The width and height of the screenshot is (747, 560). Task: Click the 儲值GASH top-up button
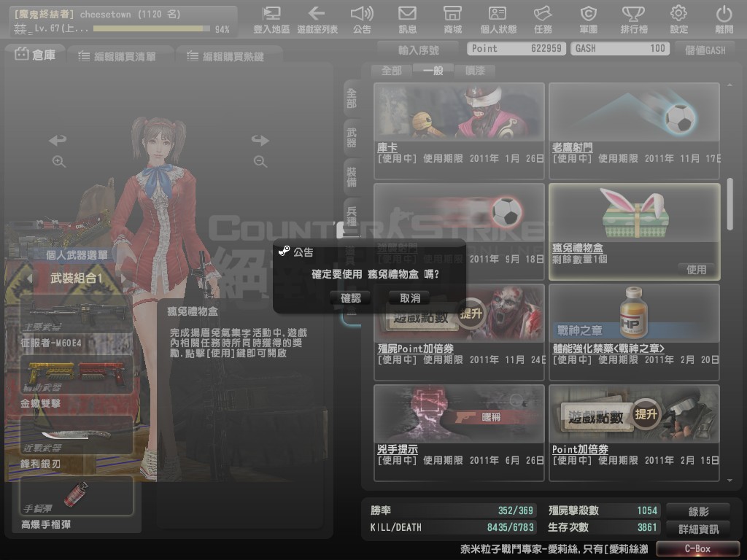705,50
